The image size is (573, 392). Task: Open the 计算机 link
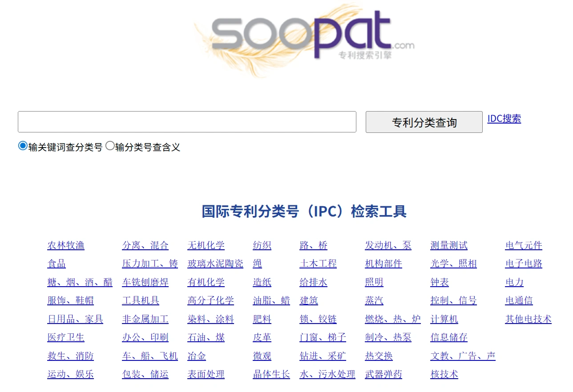pos(444,319)
